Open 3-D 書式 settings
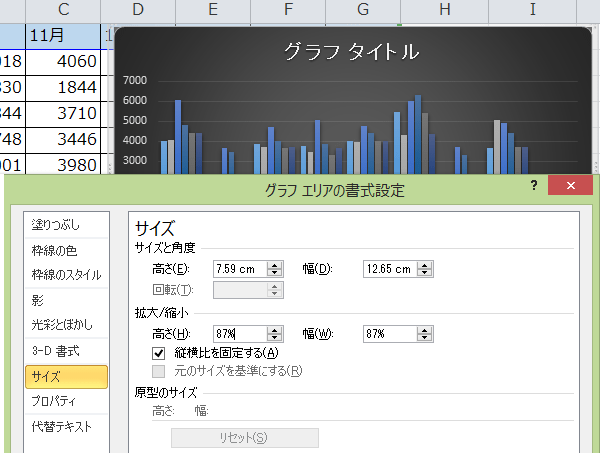Image resolution: width=600 pixels, height=453 pixels. pos(55,351)
